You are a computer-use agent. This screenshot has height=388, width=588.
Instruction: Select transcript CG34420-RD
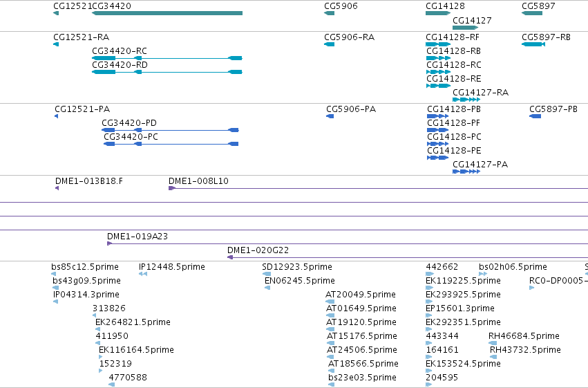(x=167, y=72)
